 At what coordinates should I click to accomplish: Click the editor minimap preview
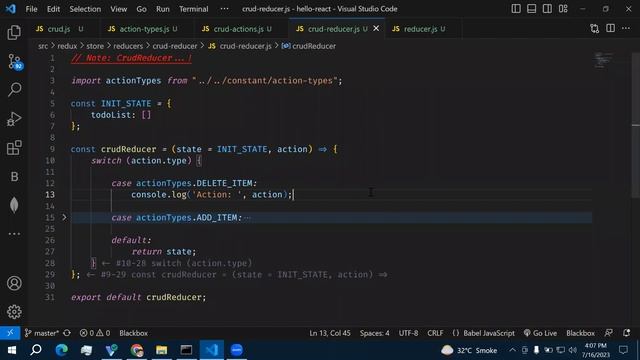tap(603, 60)
